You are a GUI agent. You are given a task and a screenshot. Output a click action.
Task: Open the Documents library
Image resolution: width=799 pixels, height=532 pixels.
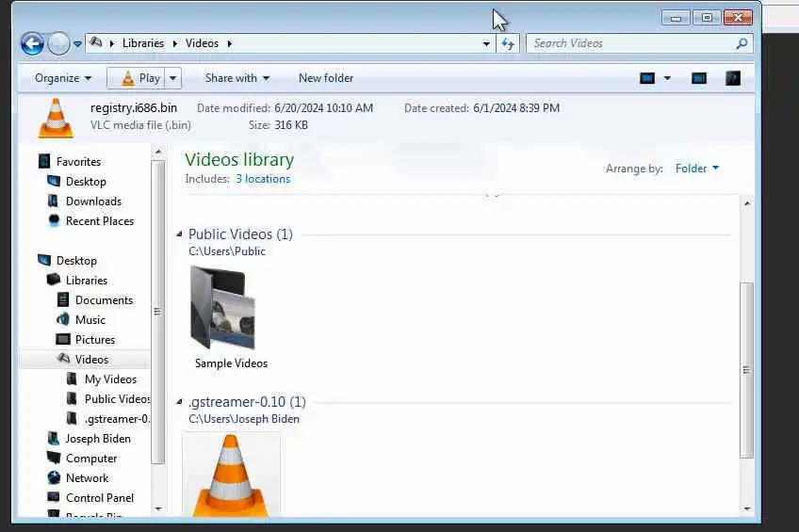click(104, 300)
